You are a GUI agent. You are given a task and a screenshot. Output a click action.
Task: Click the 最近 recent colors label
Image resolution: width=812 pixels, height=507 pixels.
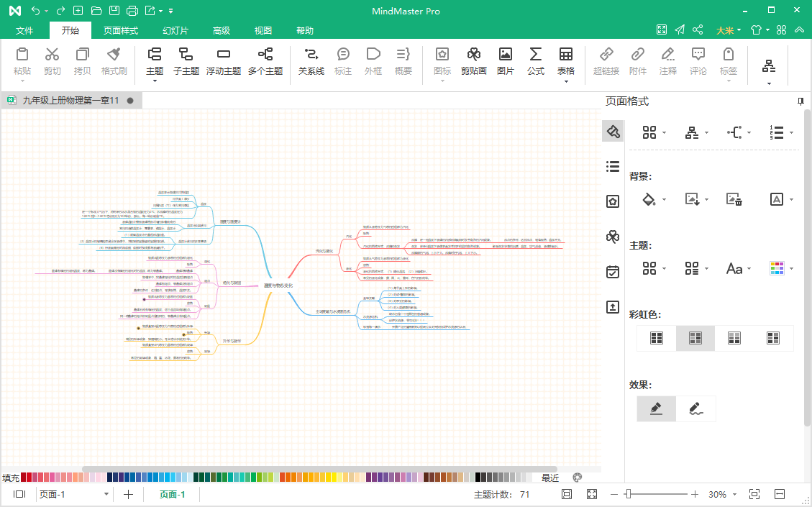click(x=550, y=478)
